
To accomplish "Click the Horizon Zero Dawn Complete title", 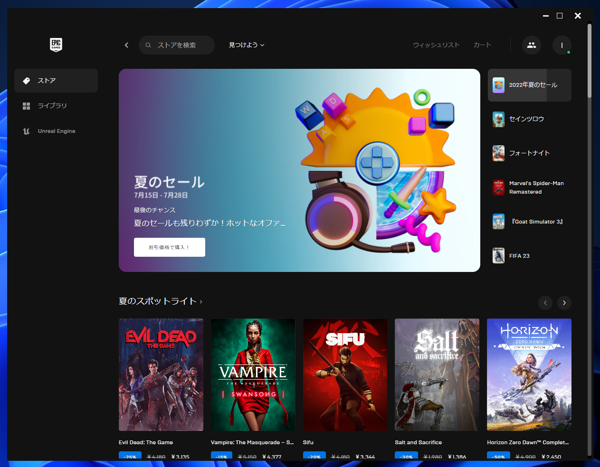I will coord(528,443).
